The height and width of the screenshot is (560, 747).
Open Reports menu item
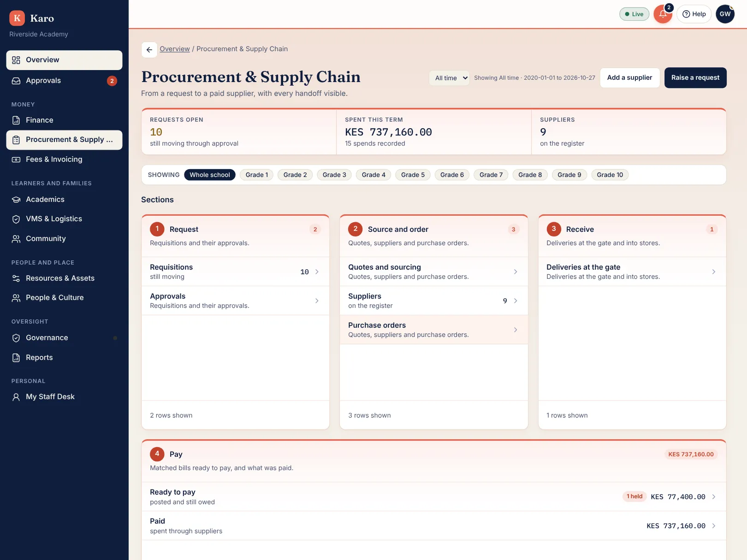pyautogui.click(x=64, y=358)
